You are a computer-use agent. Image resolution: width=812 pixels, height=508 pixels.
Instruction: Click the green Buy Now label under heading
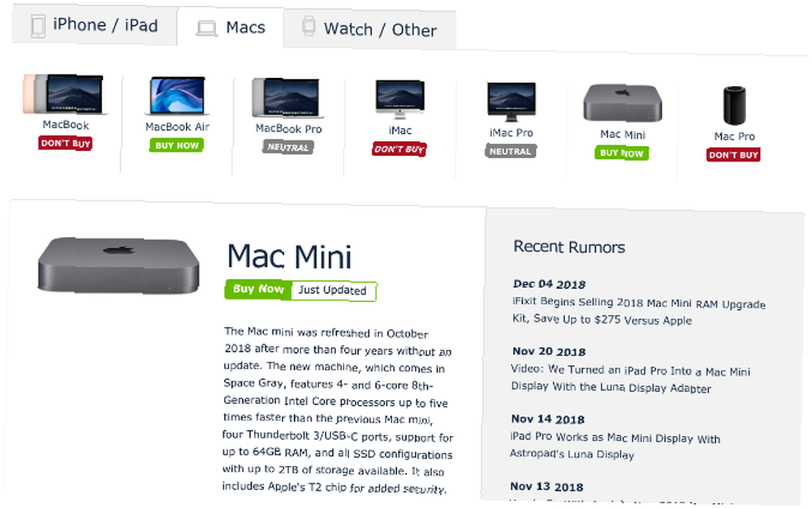click(x=258, y=289)
